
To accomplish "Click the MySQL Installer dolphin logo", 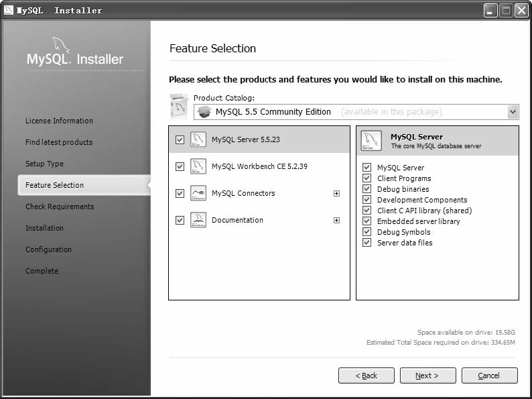I will [x=61, y=45].
